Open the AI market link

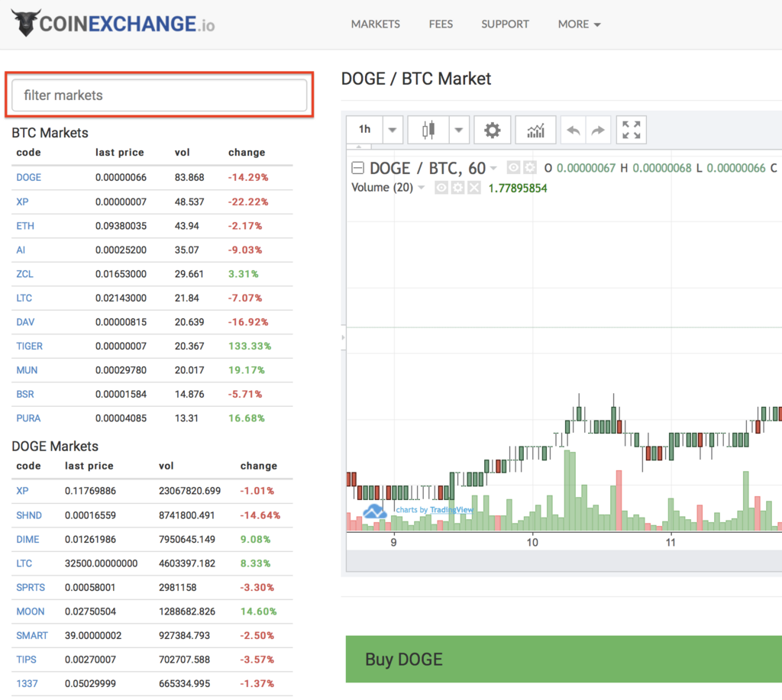[21, 250]
